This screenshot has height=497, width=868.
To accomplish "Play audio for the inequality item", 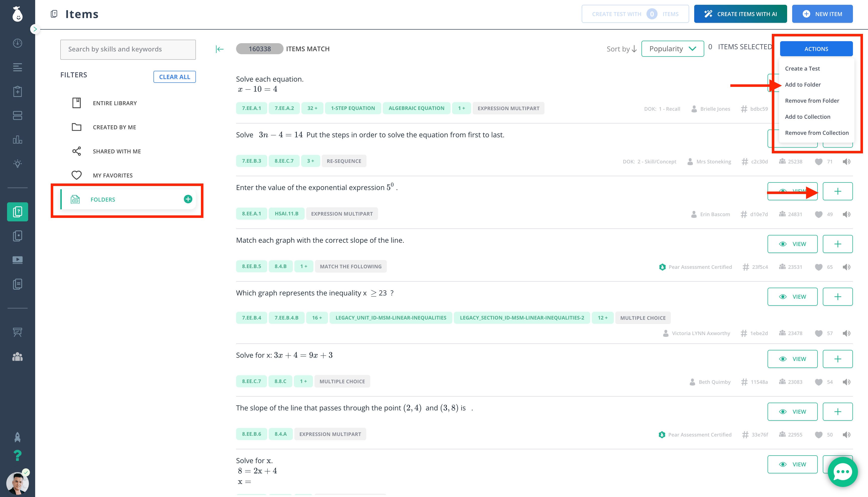I will tap(846, 333).
